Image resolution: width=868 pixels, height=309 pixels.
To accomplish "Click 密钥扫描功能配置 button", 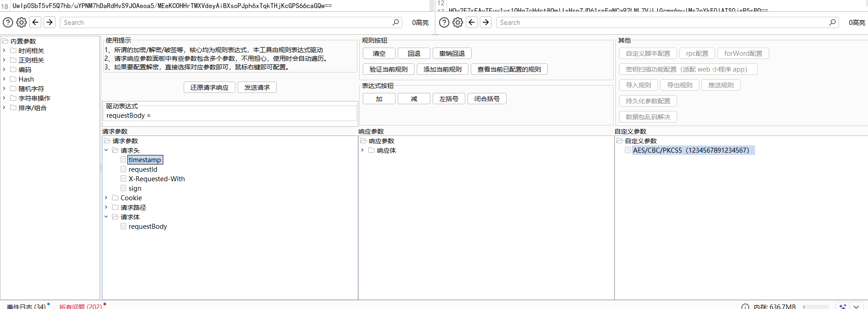I will tap(689, 69).
